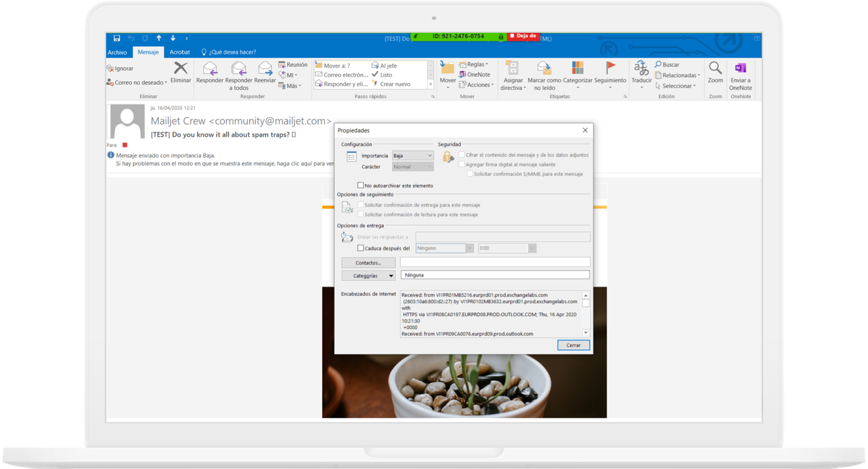Click Enviar las respuestas a field
This screenshot has height=469, width=868.
tap(503, 237)
